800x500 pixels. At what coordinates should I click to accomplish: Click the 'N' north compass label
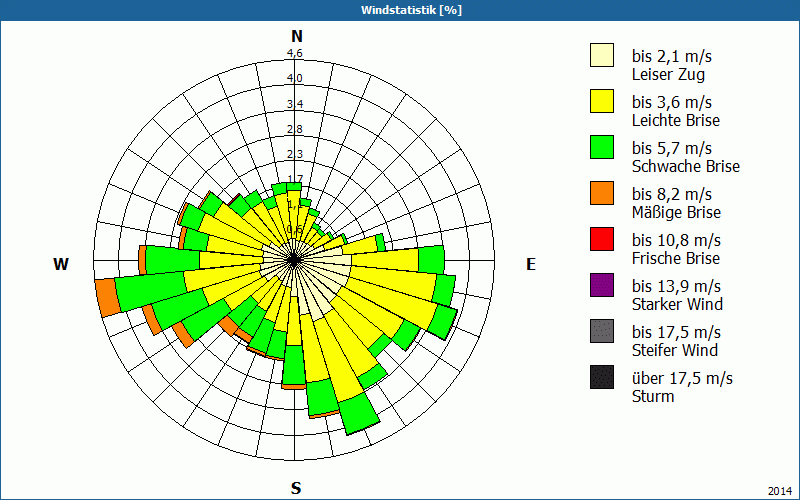click(x=296, y=36)
